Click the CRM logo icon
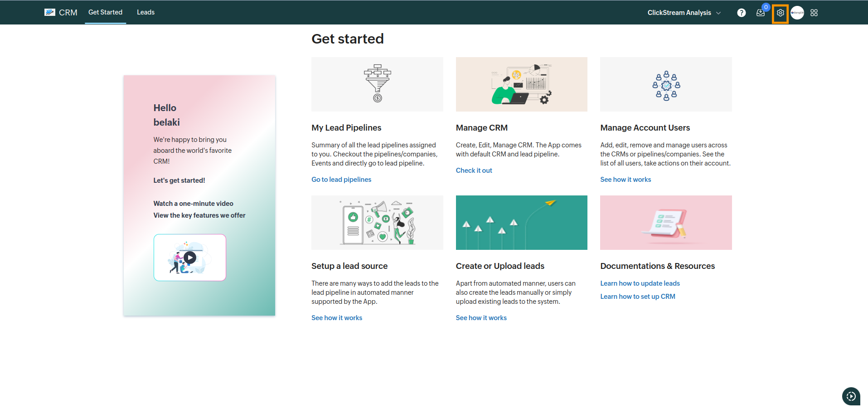 click(x=50, y=12)
